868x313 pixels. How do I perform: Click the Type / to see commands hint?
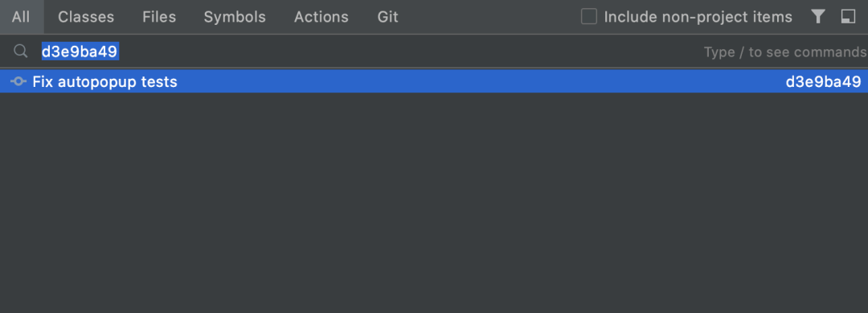785,52
